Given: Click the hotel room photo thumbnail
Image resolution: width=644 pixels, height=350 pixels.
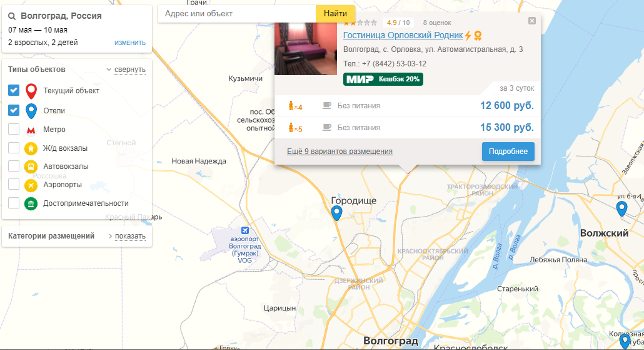Looking at the screenshot, I should [x=306, y=49].
